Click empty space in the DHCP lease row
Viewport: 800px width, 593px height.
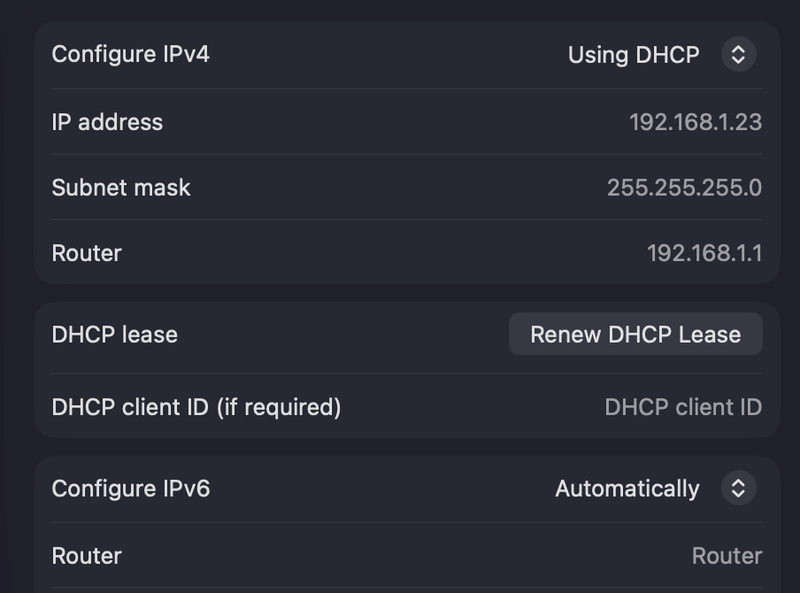click(340, 334)
